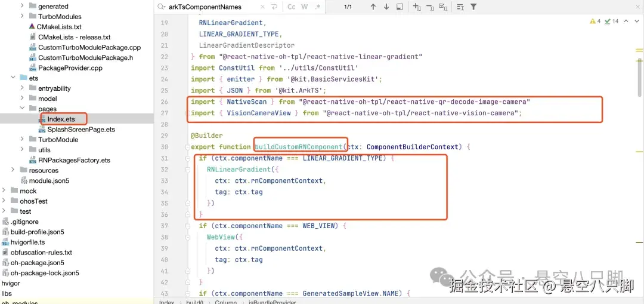Select Index.ets in project tree
This screenshot has width=644, height=304.
63,119
